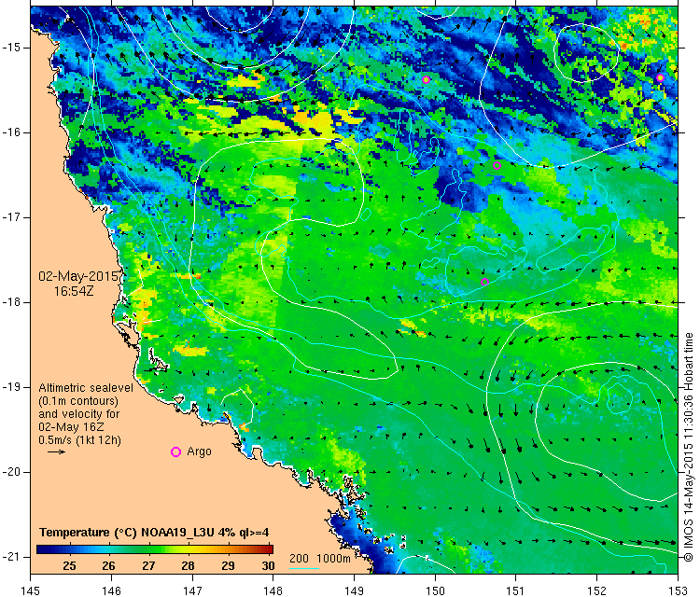Click longitude axis label 150
This screenshot has height=597, width=700.
(x=435, y=590)
